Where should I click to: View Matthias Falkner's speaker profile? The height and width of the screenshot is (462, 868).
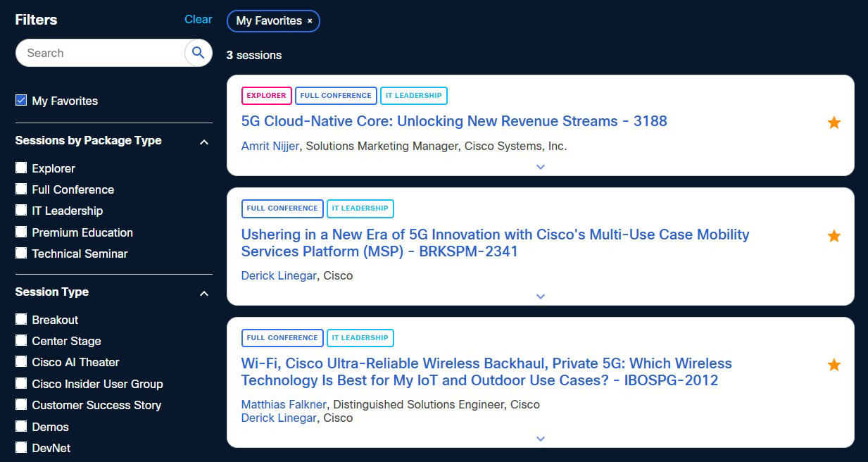coord(284,404)
